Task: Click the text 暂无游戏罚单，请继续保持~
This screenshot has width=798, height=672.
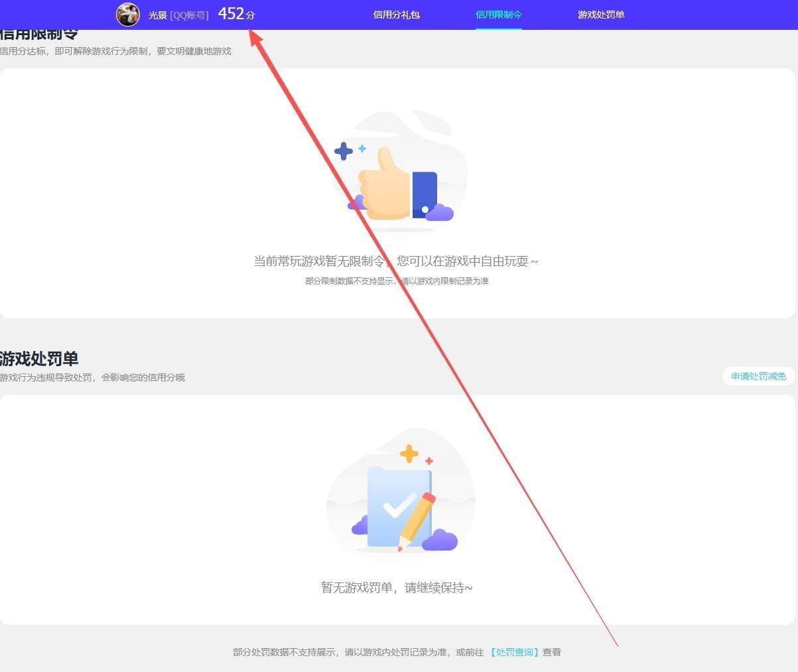Action: [397, 588]
